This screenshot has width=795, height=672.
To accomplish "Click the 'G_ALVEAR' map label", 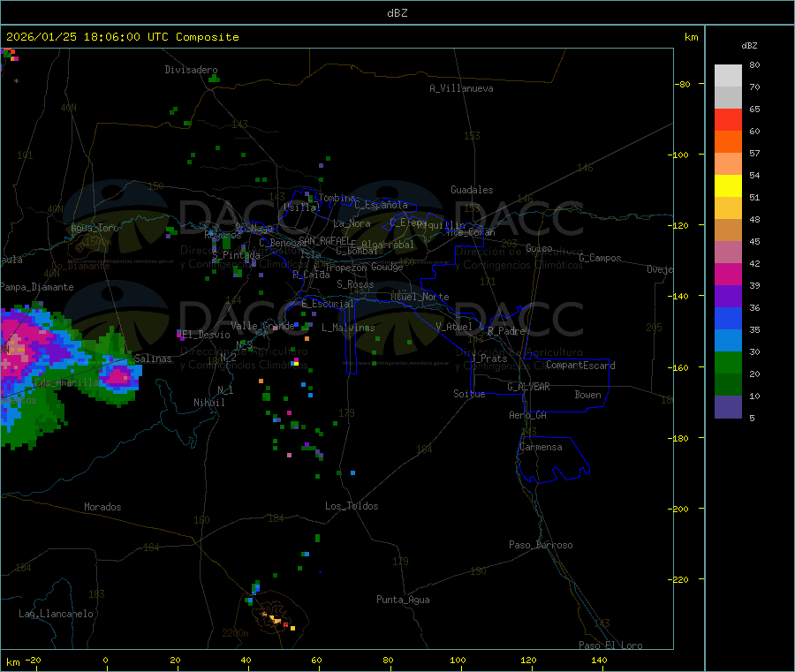I will pyautogui.click(x=528, y=387).
